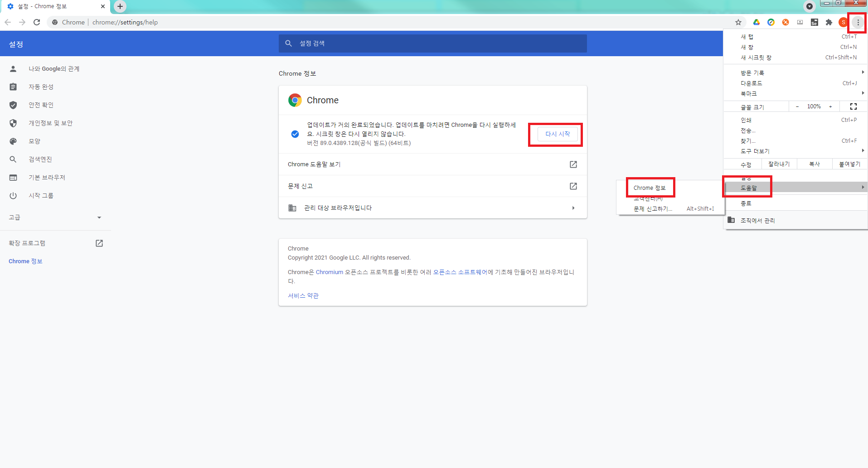Click the external link icon beside 확장 프로그램

click(99, 243)
